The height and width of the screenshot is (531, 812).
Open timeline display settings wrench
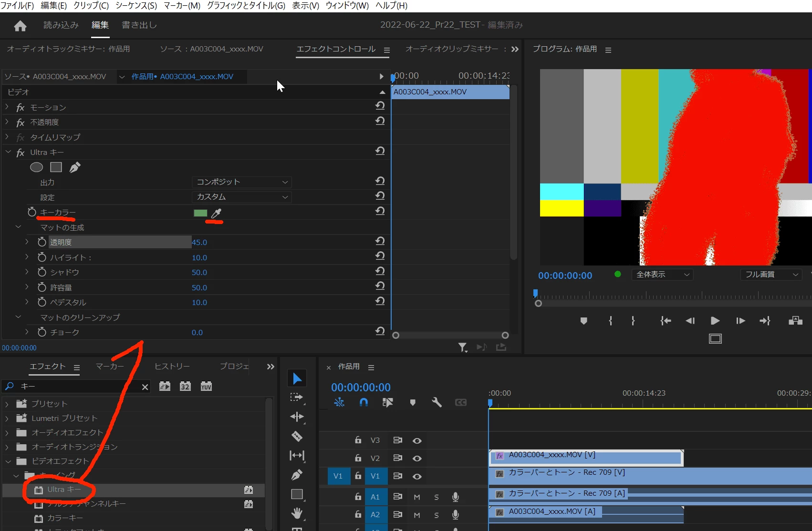pos(437,402)
